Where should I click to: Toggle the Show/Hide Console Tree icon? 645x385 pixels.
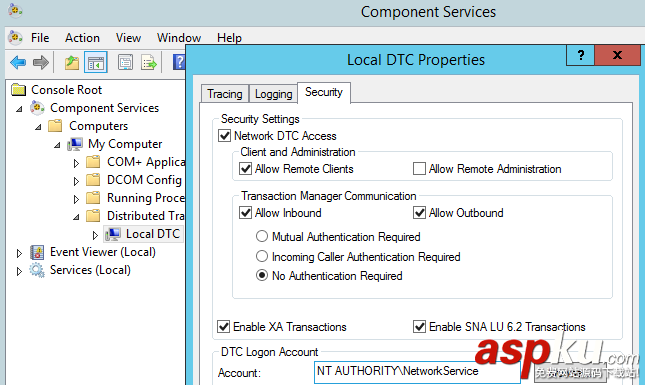96,63
